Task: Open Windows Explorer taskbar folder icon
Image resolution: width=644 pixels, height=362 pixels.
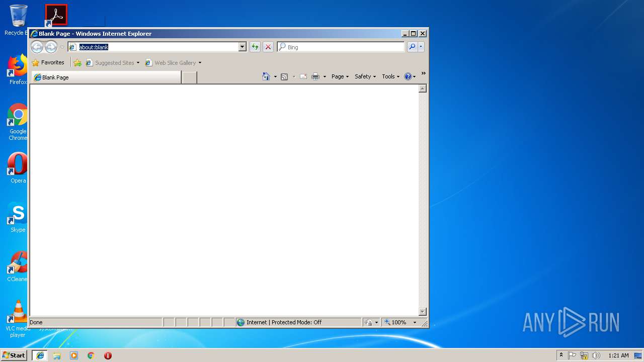Action: click(x=57, y=355)
